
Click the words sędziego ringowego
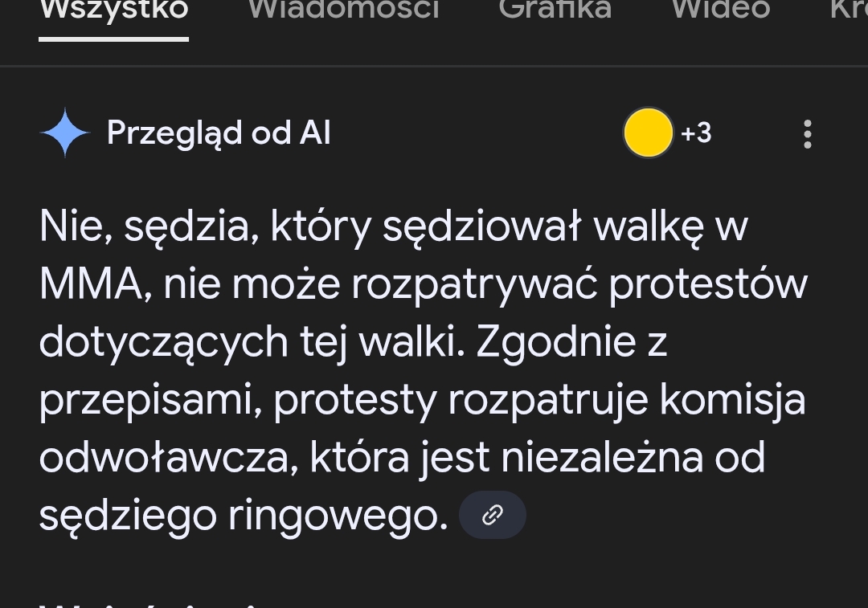coord(243,516)
